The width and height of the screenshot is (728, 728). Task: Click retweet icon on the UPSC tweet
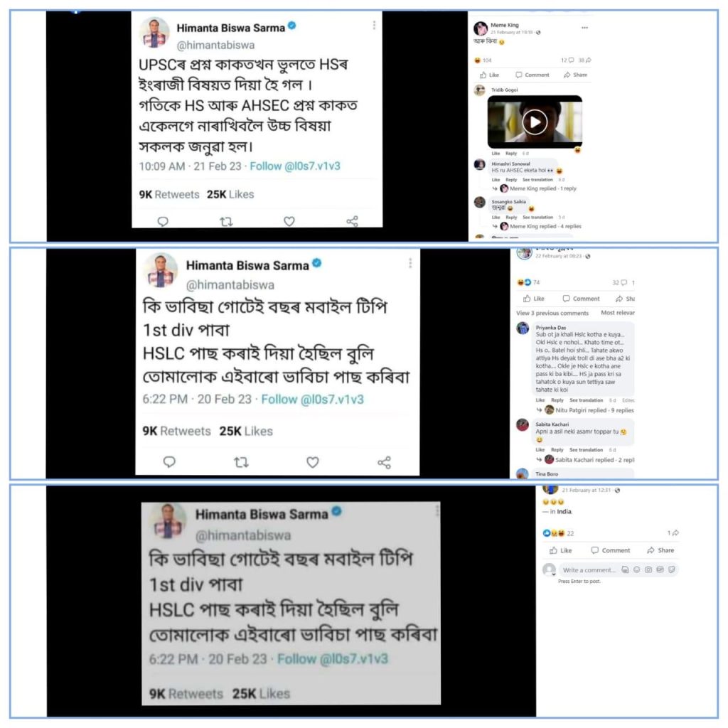pyautogui.click(x=226, y=222)
